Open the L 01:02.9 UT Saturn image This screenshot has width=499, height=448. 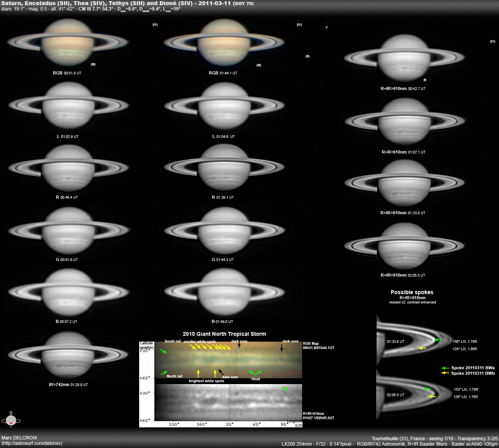click(x=69, y=106)
